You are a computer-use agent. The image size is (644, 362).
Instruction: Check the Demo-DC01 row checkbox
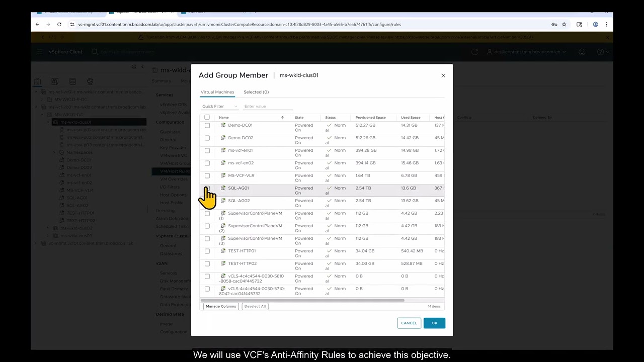pos(207,125)
